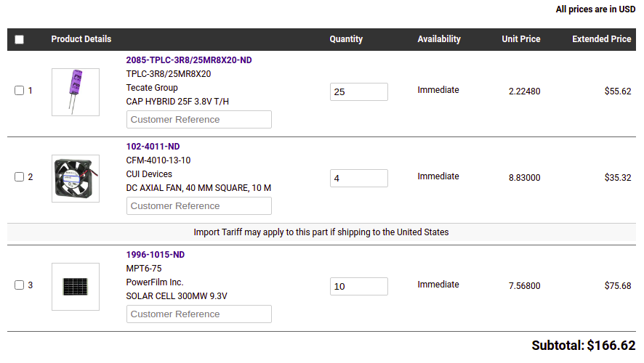644x363 pixels.
Task: Open the DC axial fan thumbnail
Action: [x=76, y=179]
